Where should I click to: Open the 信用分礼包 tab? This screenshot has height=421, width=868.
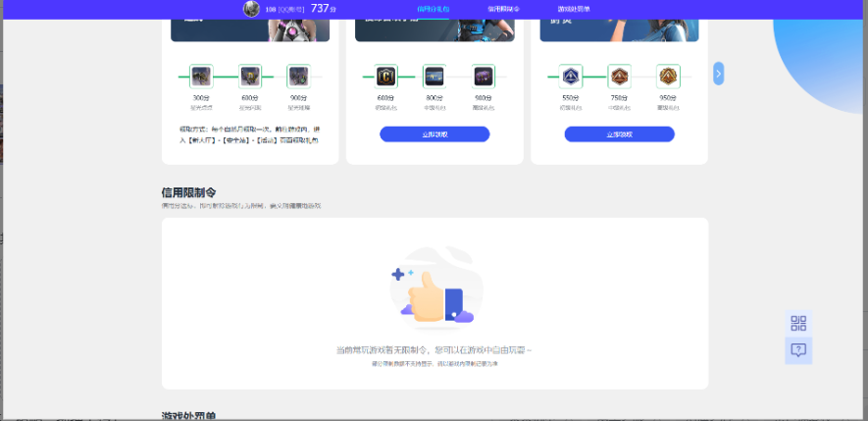pyautogui.click(x=433, y=10)
